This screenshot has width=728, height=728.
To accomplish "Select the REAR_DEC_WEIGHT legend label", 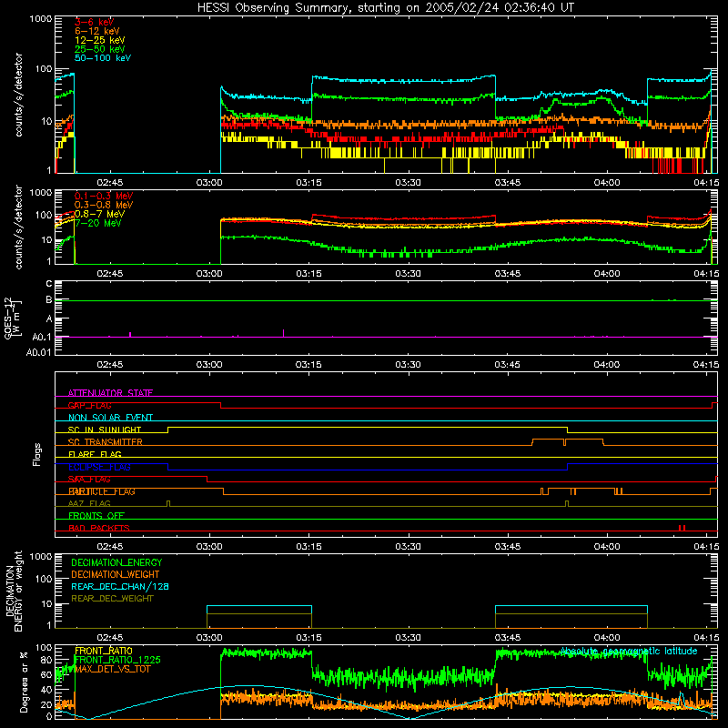I will (x=112, y=599).
